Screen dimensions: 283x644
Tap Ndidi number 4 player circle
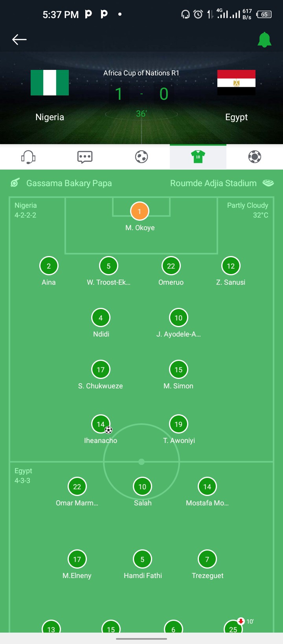(101, 318)
